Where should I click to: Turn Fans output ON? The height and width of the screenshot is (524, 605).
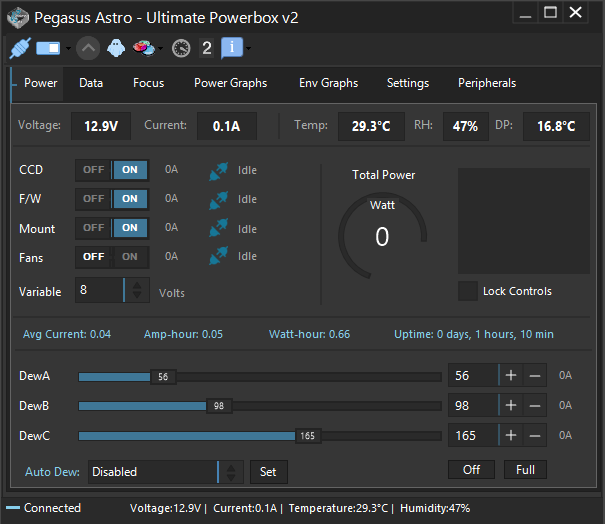[130, 257]
